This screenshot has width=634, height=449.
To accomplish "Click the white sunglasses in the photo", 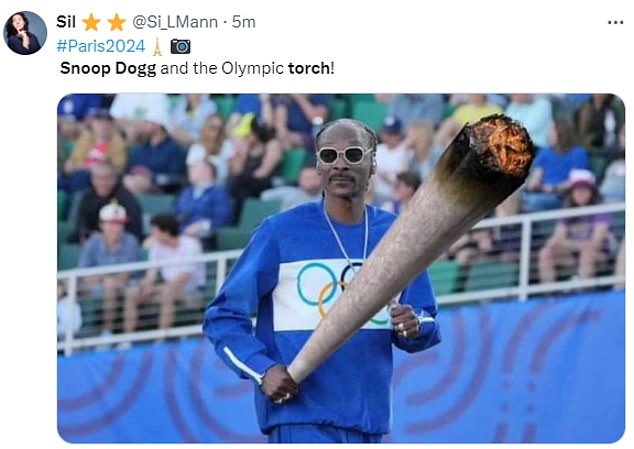I will (x=343, y=155).
